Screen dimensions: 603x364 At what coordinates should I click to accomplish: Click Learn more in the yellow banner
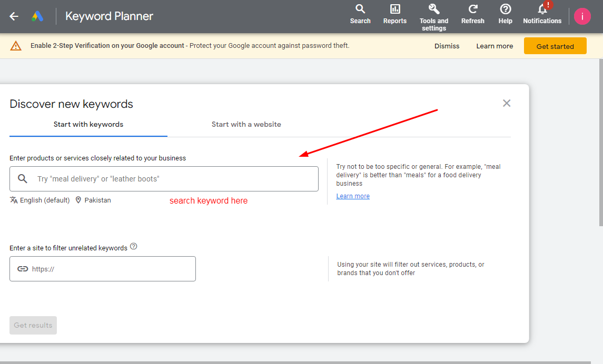(x=495, y=46)
